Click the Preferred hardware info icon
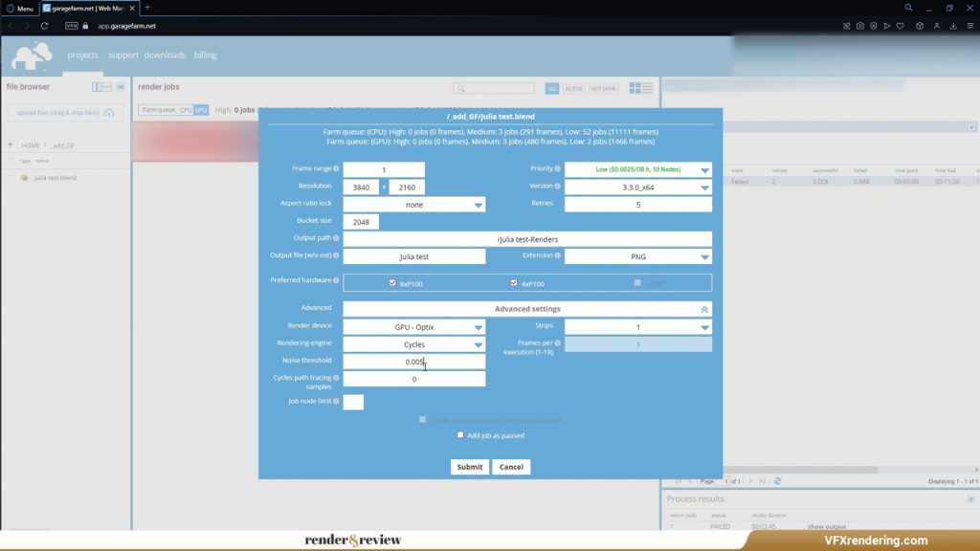 pyautogui.click(x=336, y=280)
